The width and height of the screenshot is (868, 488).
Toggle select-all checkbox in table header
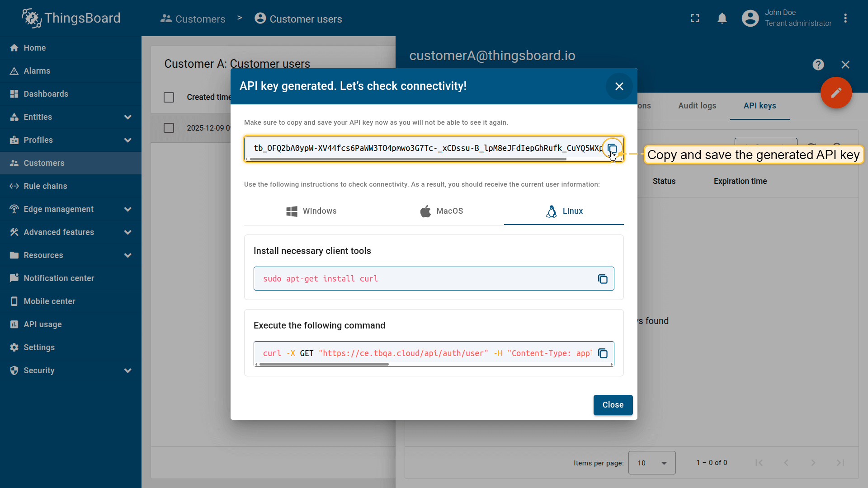click(169, 97)
